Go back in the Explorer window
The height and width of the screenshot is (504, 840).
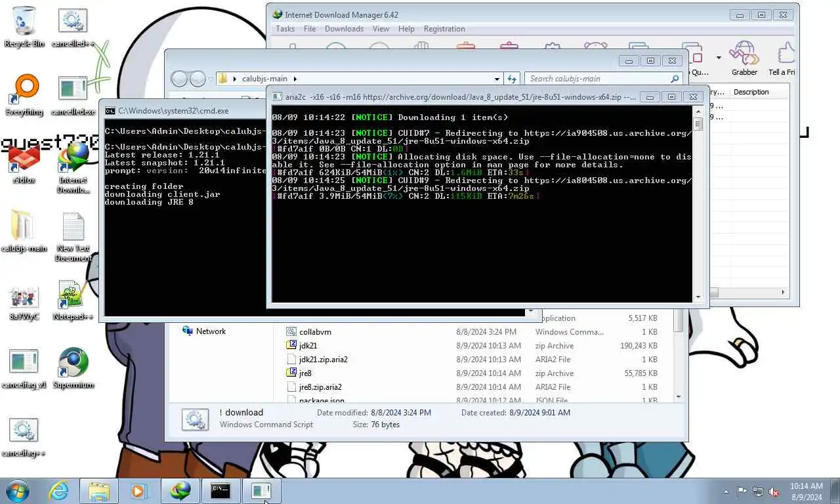tap(179, 79)
